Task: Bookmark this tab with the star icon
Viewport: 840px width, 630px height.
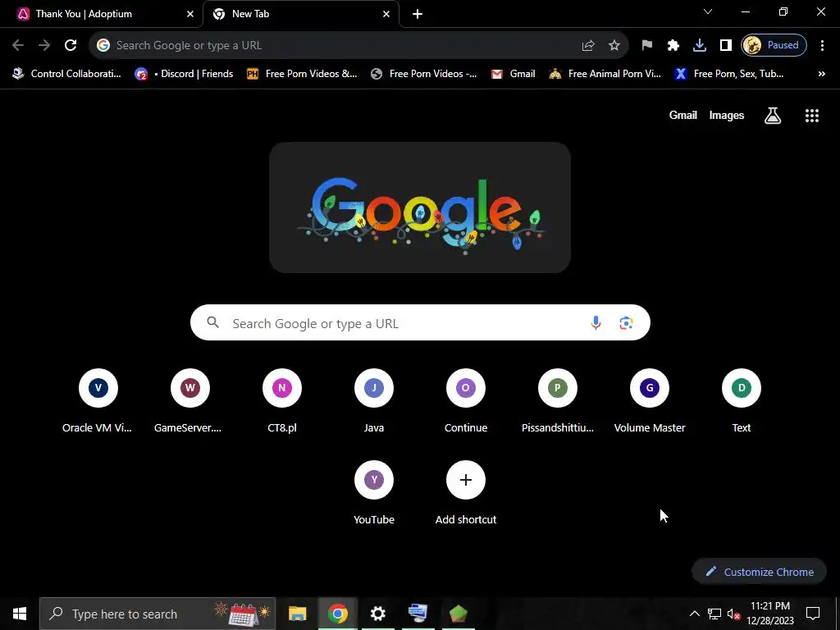Action: [614, 46]
